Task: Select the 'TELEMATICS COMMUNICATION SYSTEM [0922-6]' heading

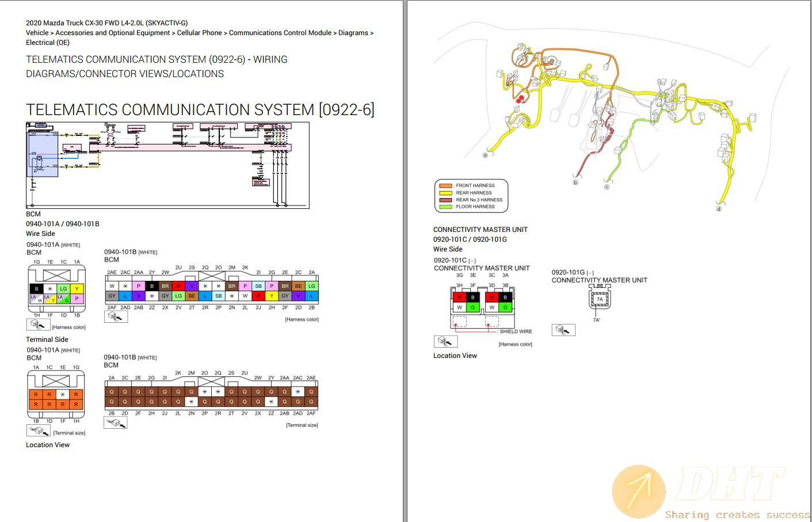Action: click(200, 109)
